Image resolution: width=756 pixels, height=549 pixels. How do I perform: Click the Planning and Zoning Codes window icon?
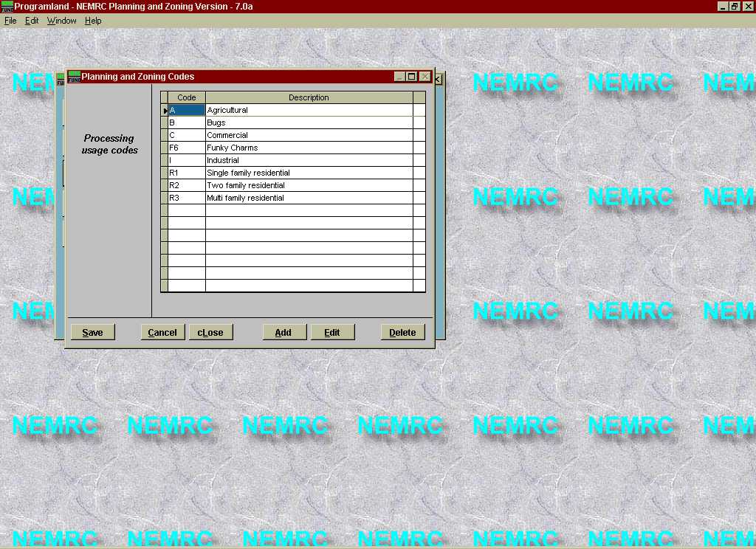(x=75, y=77)
